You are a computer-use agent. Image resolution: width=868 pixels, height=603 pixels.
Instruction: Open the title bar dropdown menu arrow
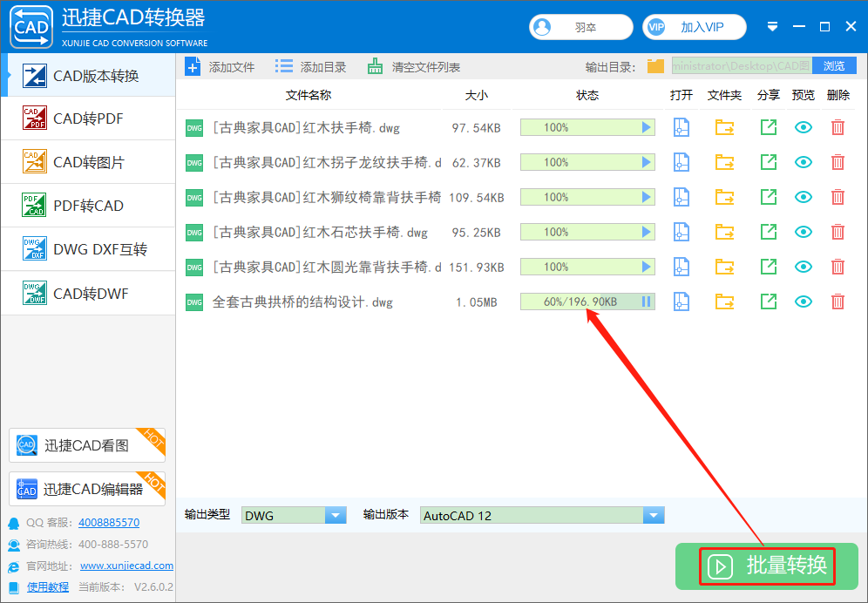773,27
